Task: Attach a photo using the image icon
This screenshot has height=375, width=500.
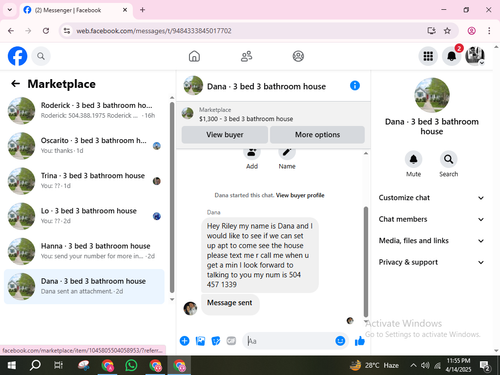Action: click(200, 341)
